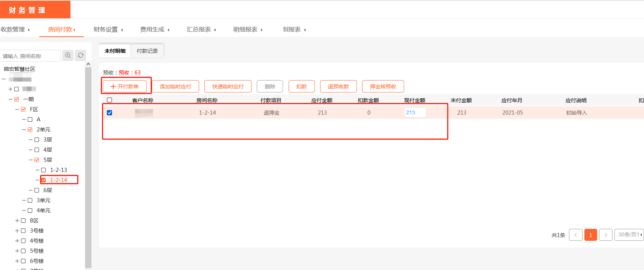Go to next page arrow in pagination

coord(606,235)
